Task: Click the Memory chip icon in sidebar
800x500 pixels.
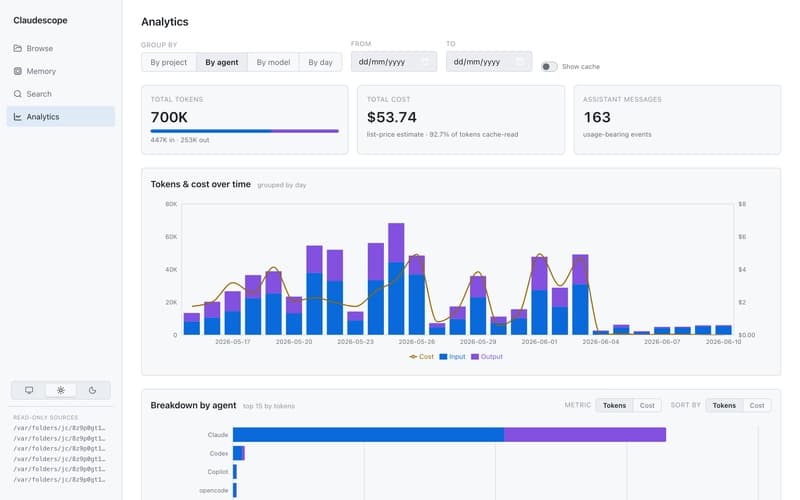Action: 17,71
